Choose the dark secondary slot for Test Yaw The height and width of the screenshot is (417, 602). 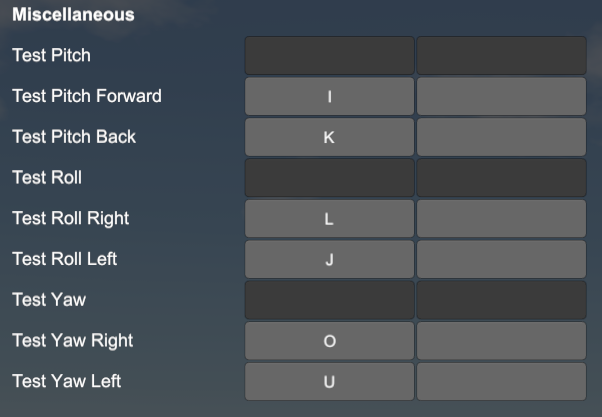(x=501, y=300)
